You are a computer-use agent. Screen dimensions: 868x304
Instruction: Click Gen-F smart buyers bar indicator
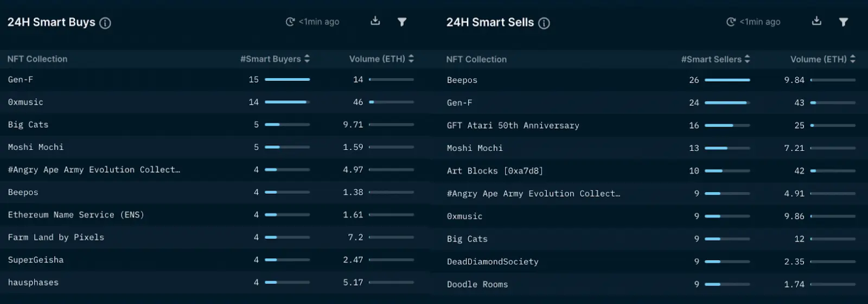coord(288,79)
